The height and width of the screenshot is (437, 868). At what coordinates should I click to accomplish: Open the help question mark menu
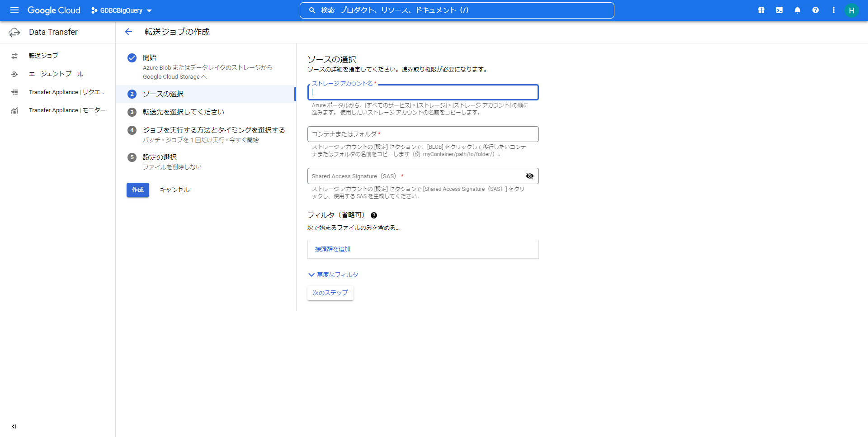tap(816, 10)
